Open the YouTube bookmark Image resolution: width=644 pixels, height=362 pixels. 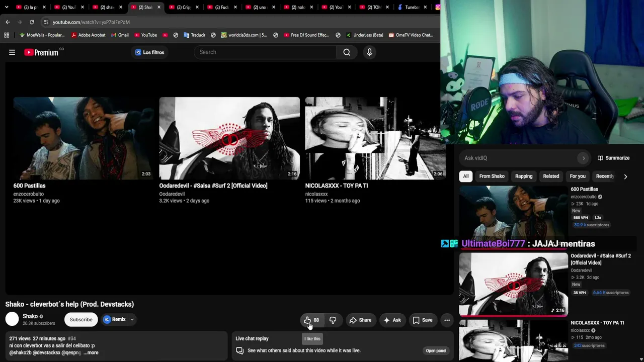point(145,35)
